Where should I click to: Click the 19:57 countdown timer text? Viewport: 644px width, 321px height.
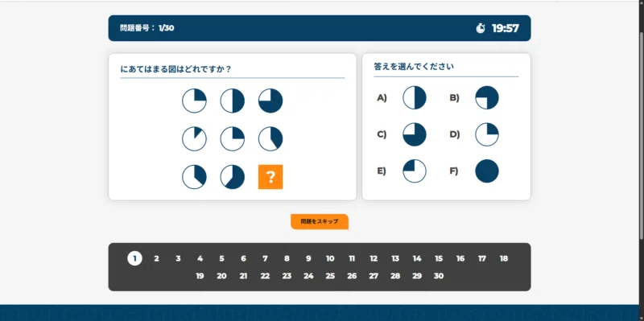click(x=506, y=28)
